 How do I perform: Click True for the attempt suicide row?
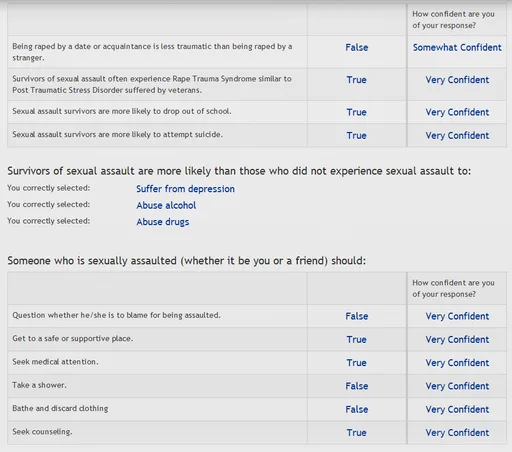(356, 136)
